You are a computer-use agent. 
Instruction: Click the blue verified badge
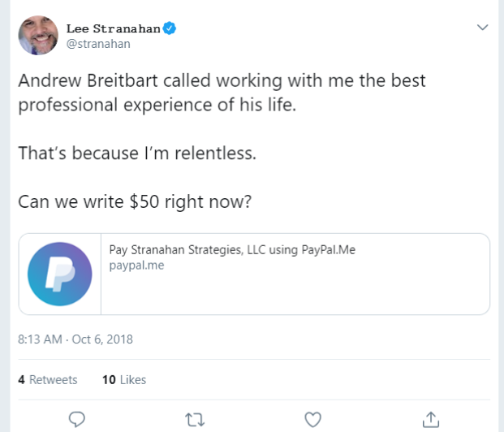click(x=170, y=29)
